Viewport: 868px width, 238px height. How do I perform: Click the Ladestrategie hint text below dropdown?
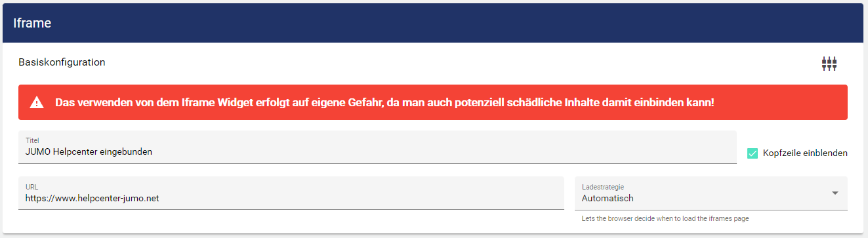pyautogui.click(x=665, y=218)
